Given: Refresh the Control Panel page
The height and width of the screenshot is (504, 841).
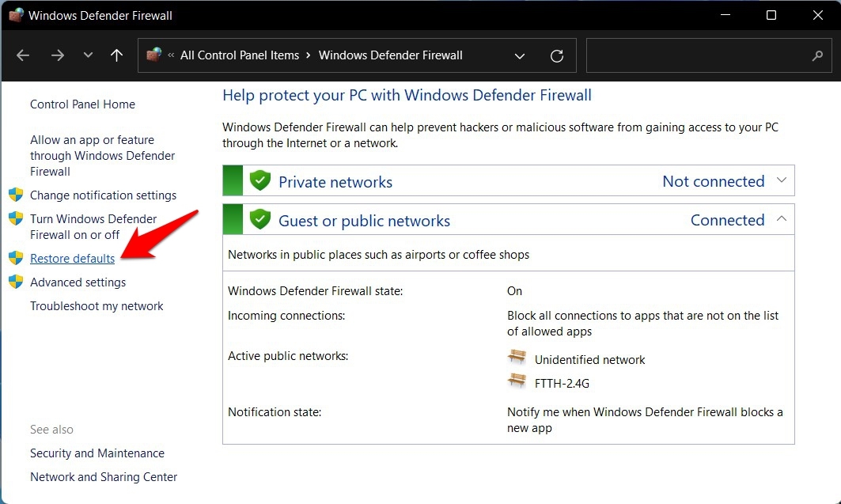Looking at the screenshot, I should (x=557, y=55).
